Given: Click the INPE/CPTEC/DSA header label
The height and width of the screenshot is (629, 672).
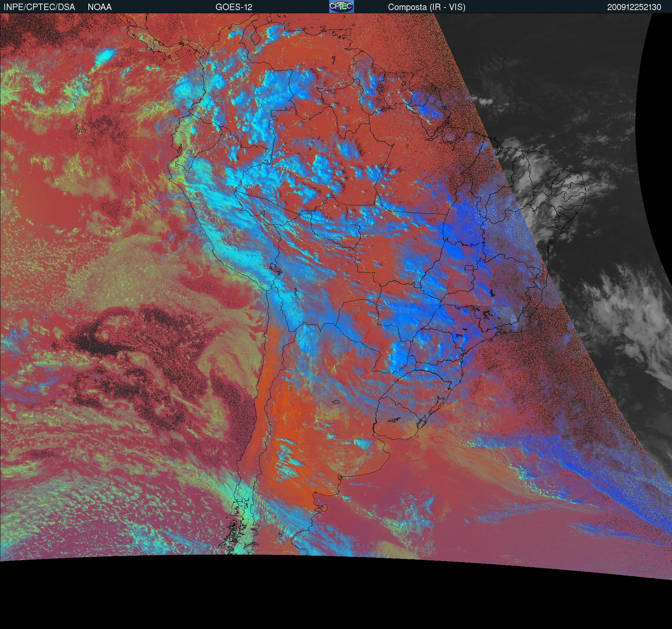Looking at the screenshot, I should [39, 7].
